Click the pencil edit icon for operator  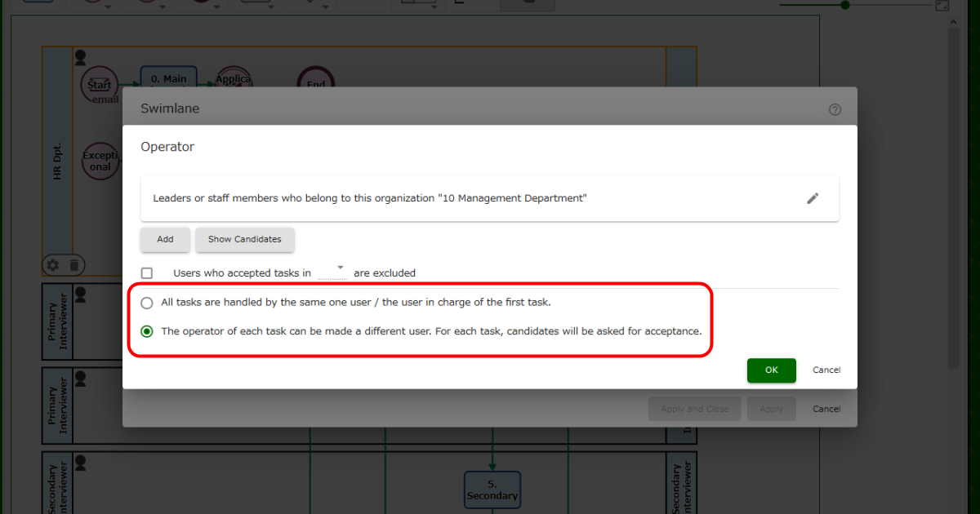coord(812,198)
